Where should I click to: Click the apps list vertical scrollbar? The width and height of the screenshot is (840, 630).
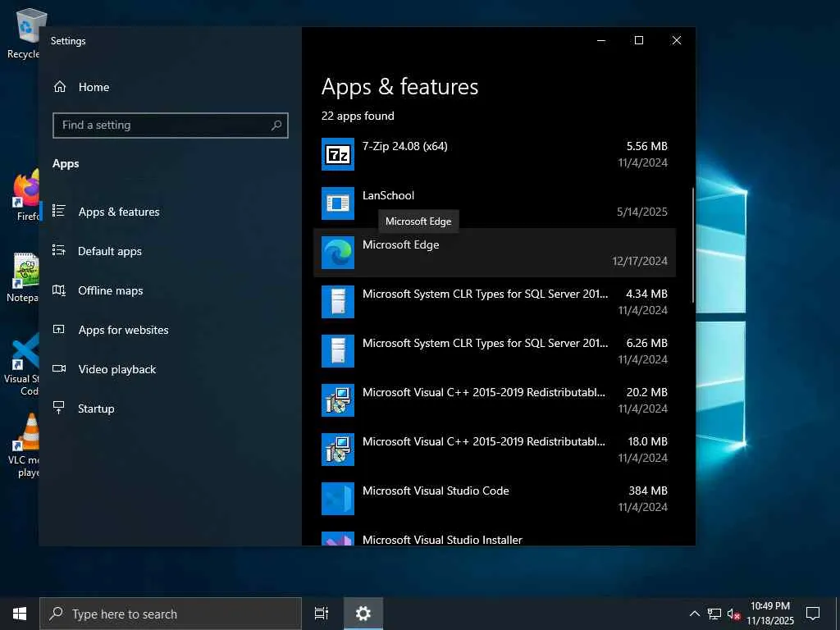693,246
